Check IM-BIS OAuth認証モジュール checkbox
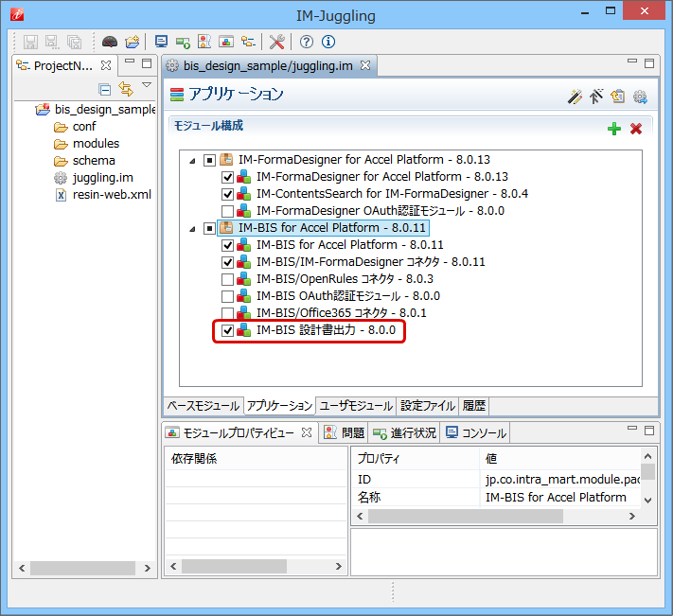Screen dimensions: 673x616 (227, 296)
